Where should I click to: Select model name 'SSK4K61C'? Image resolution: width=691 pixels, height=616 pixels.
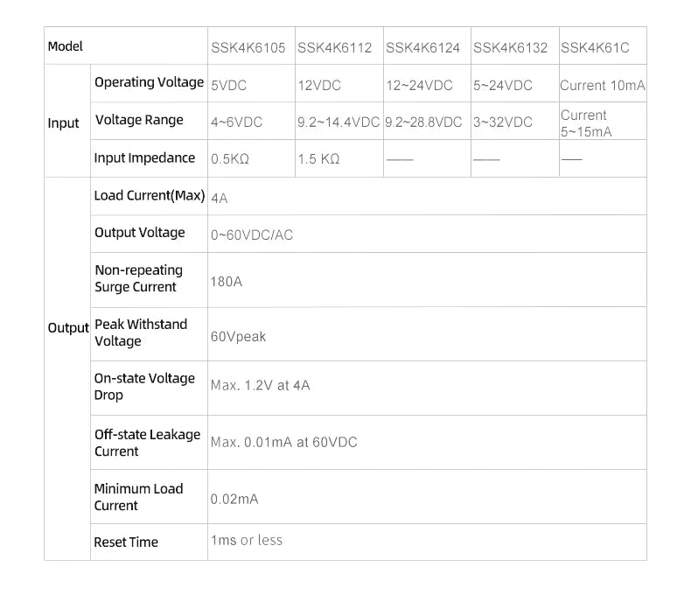(x=595, y=47)
